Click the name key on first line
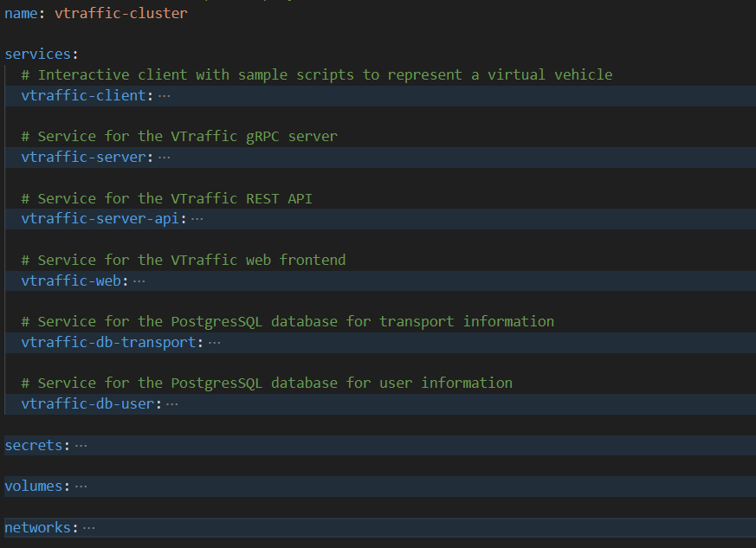Viewport: 756px width, 548px height. pos(21,13)
